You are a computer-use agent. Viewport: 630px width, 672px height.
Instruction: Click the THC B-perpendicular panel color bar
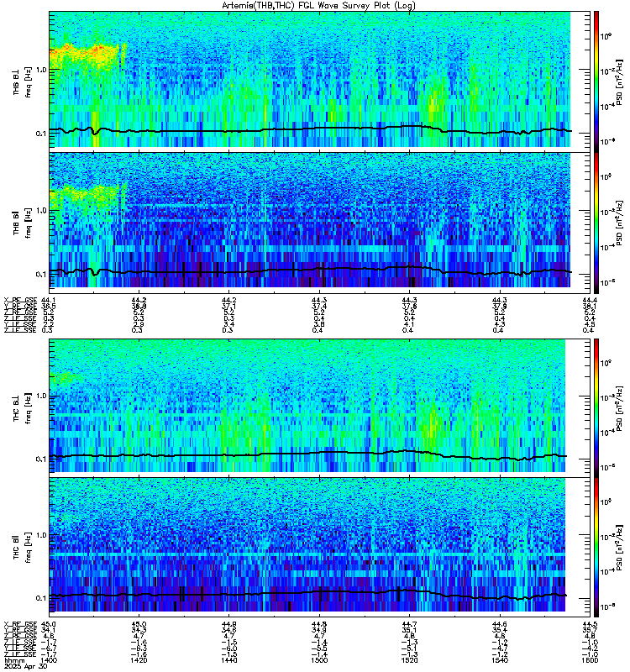point(596,407)
